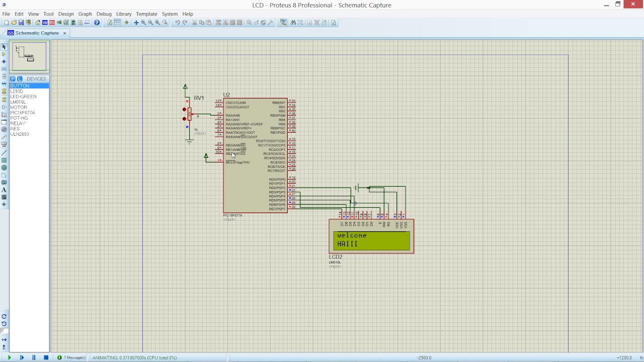Viewport: 644px width, 362px height.
Task: Open the Library menu
Action: (x=123, y=14)
